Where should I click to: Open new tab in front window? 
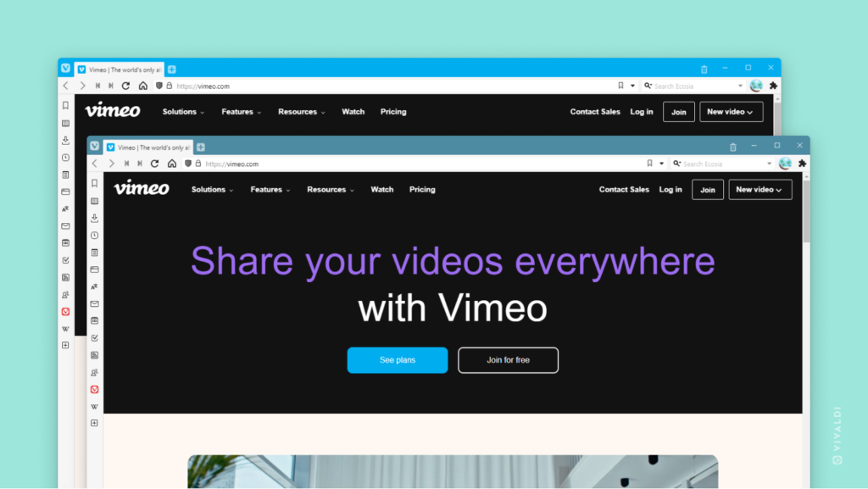point(201,147)
